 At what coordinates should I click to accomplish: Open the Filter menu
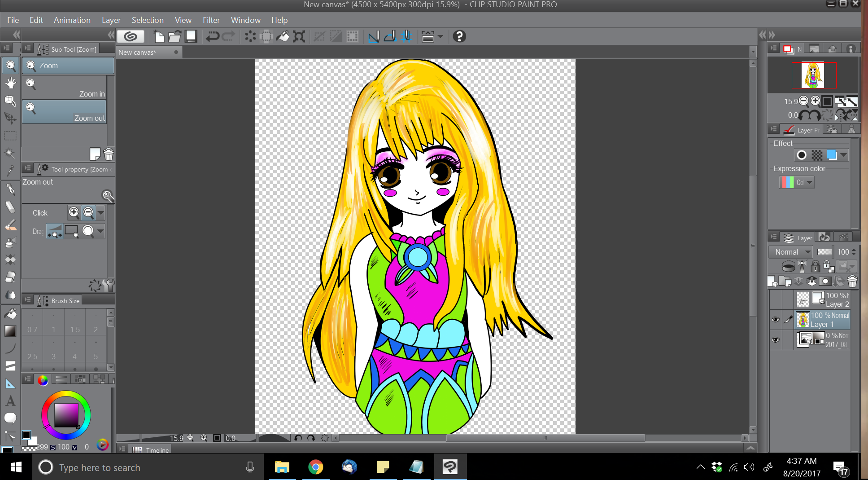point(211,20)
